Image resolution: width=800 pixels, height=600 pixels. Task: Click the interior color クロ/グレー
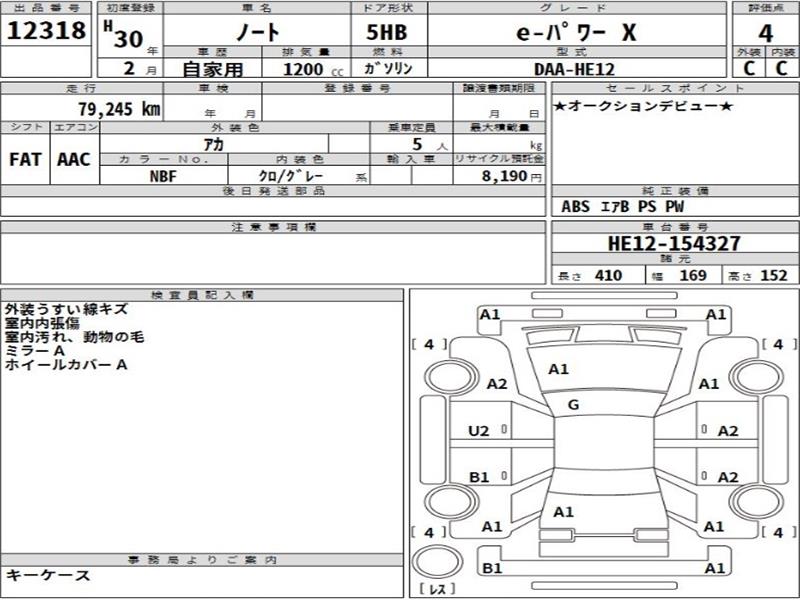click(291, 176)
